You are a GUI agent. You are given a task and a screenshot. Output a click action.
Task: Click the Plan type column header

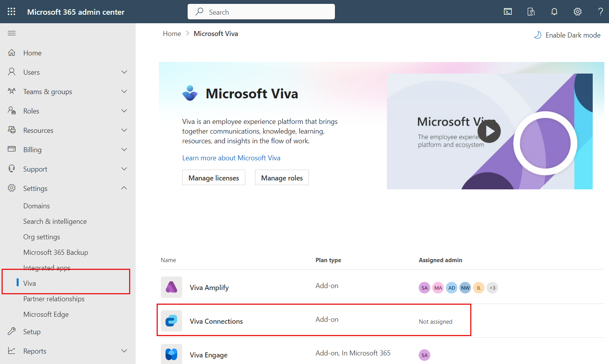pos(328,260)
